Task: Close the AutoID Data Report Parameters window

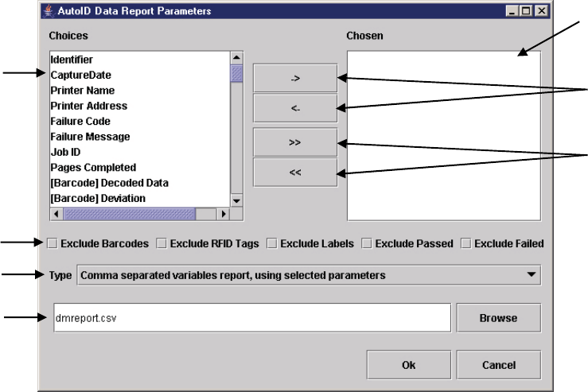Action: pos(542,11)
